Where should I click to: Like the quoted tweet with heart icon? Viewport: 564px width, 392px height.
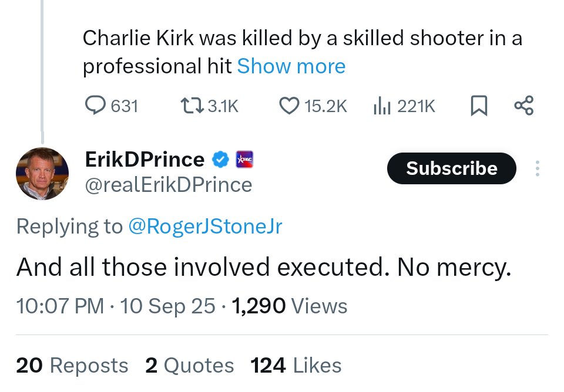(288, 106)
